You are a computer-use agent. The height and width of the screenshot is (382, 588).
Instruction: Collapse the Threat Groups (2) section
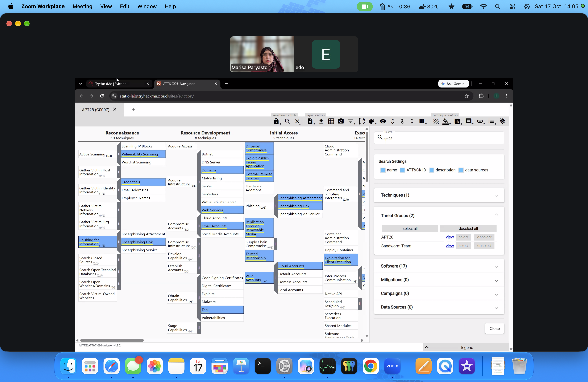pyautogui.click(x=439, y=215)
